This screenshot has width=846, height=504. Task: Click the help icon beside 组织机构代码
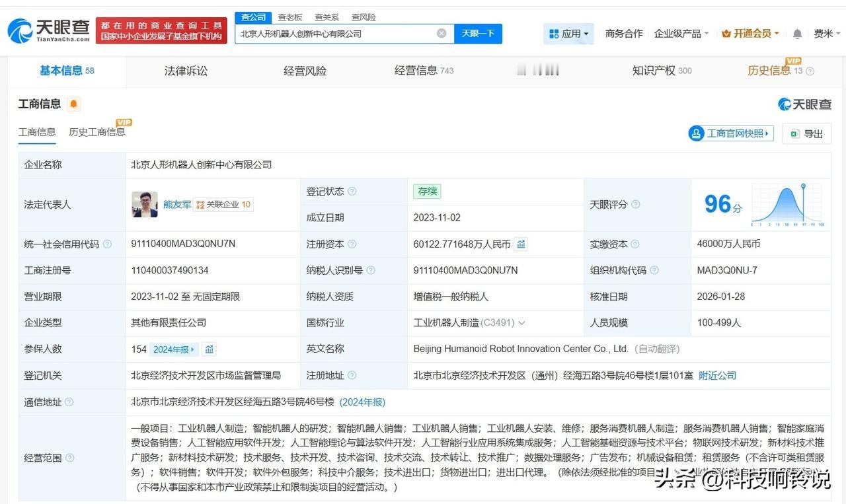(654, 270)
